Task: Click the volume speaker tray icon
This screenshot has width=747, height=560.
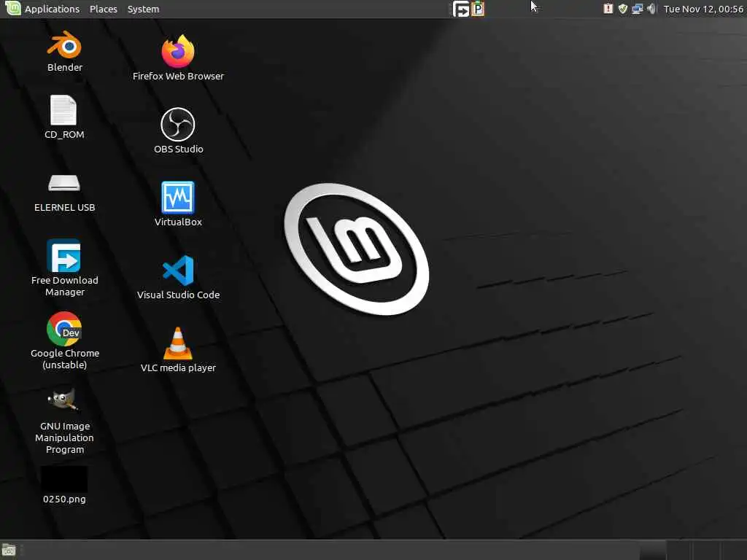Action: pyautogui.click(x=651, y=9)
